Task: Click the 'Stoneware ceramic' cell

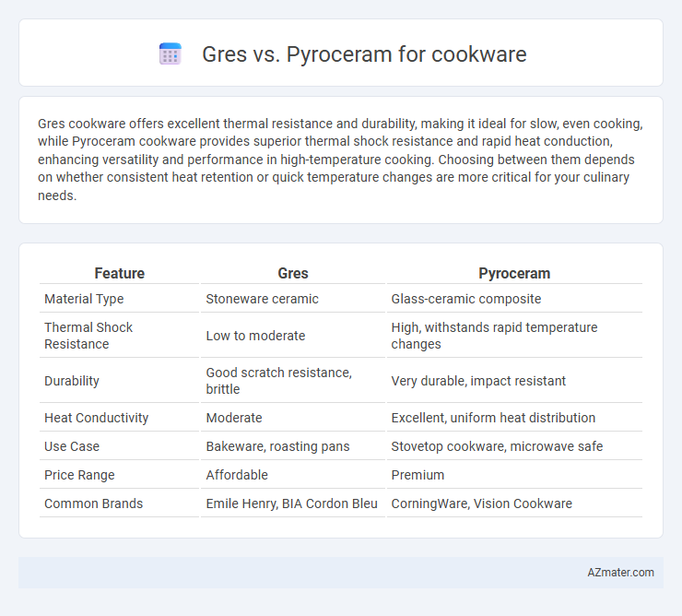Action: coord(262,299)
